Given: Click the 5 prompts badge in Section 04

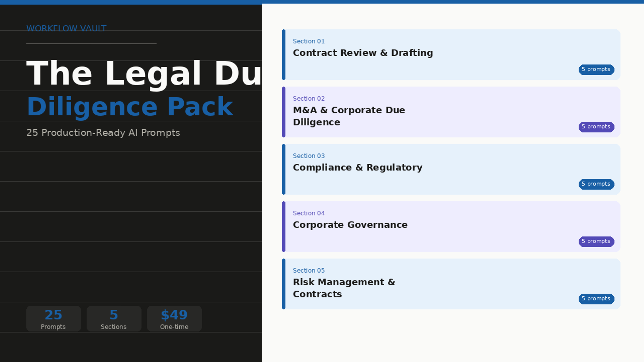Looking at the screenshot, I should pyautogui.click(x=596, y=241).
